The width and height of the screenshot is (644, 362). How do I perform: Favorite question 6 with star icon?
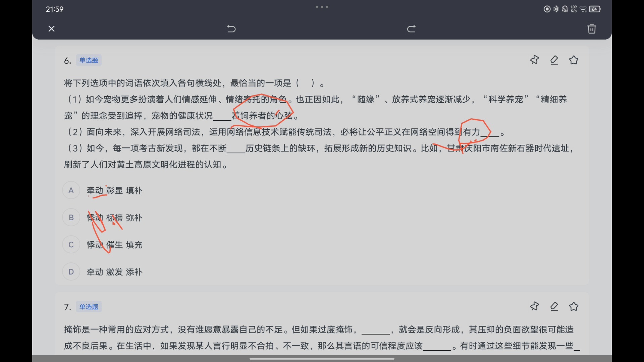click(574, 60)
